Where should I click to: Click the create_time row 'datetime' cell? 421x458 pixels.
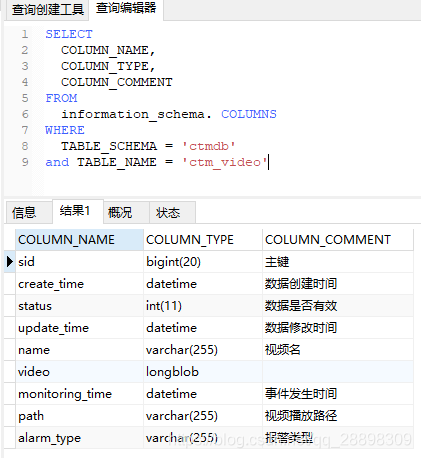tap(203, 284)
